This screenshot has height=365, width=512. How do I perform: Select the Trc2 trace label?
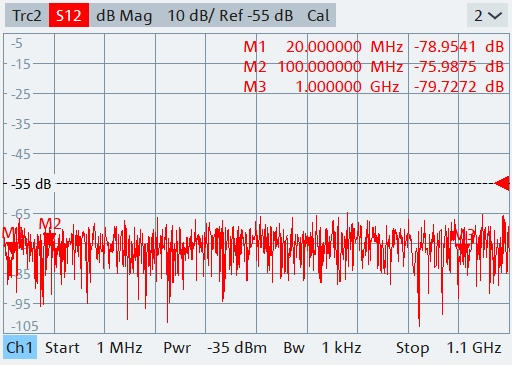pos(27,15)
